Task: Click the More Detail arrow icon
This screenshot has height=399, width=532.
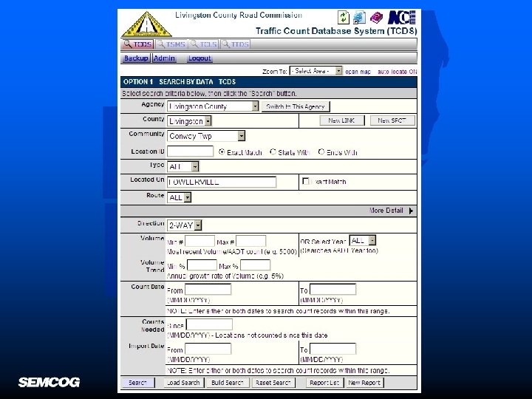Action: click(411, 211)
